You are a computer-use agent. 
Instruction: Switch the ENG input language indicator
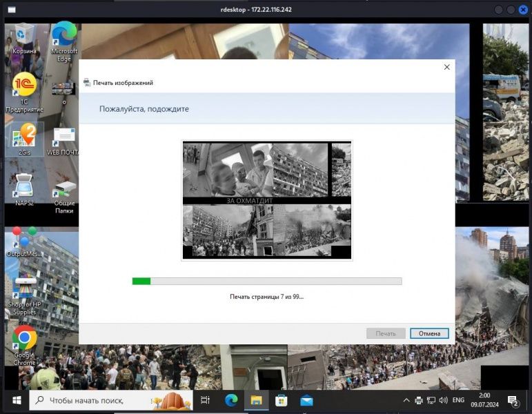457,400
